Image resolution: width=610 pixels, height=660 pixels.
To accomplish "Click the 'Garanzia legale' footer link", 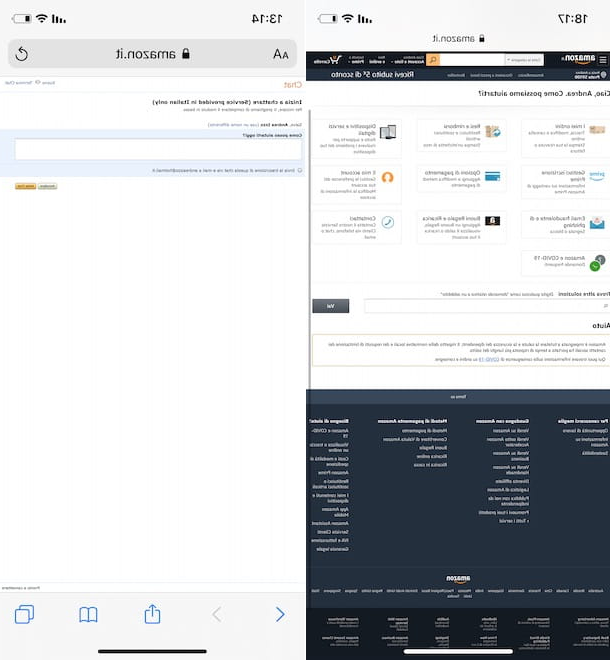I will click(x=332, y=549).
